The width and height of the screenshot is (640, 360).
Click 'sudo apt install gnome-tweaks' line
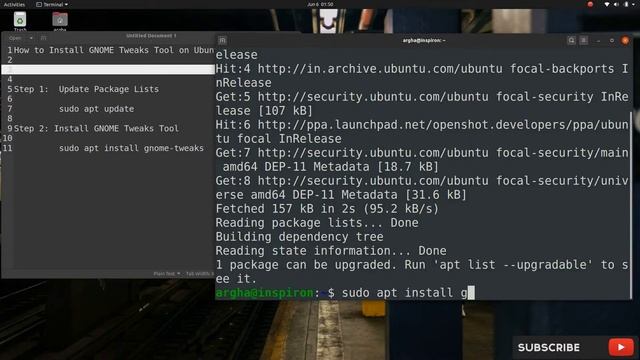[x=131, y=148]
